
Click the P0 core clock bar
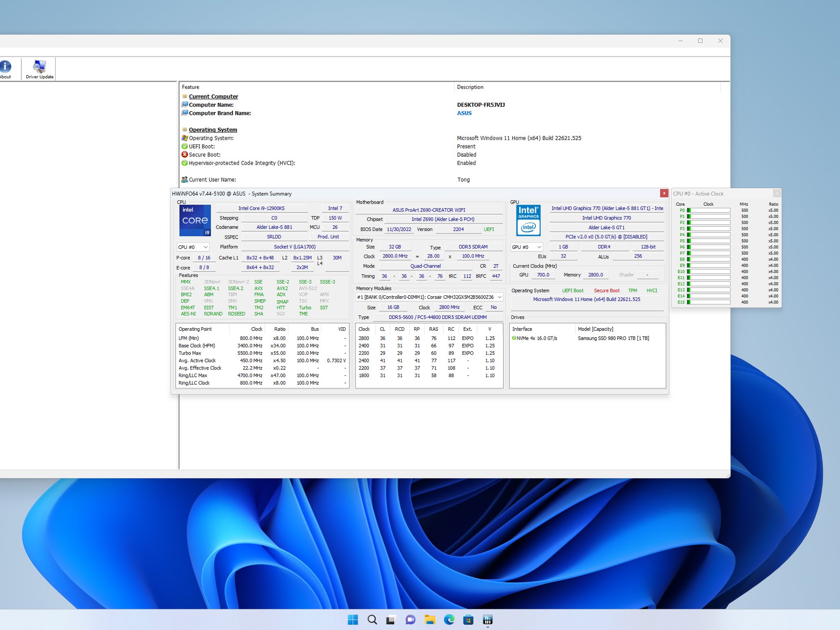click(709, 210)
